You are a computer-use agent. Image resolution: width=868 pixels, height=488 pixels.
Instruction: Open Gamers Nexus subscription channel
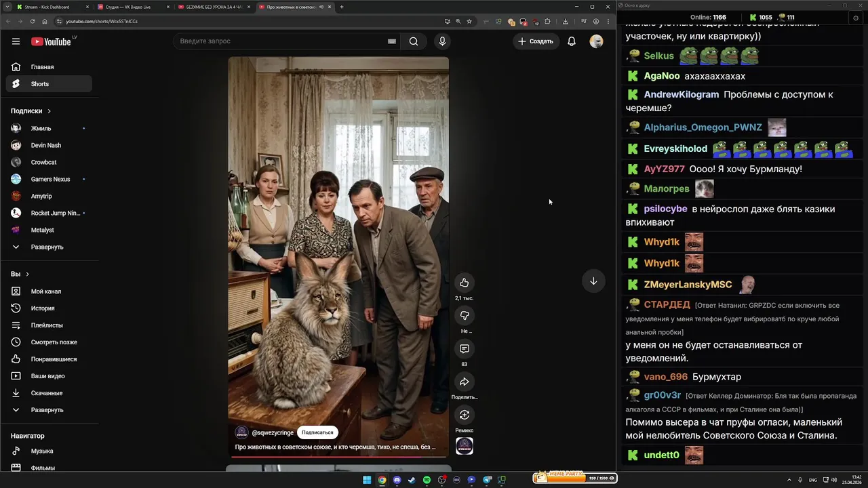[x=49, y=179]
